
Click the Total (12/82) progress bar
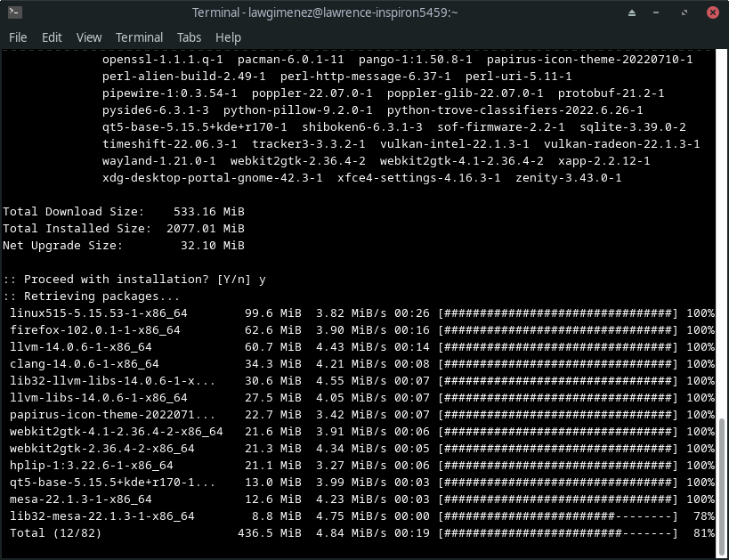pyautogui.click(x=558, y=532)
